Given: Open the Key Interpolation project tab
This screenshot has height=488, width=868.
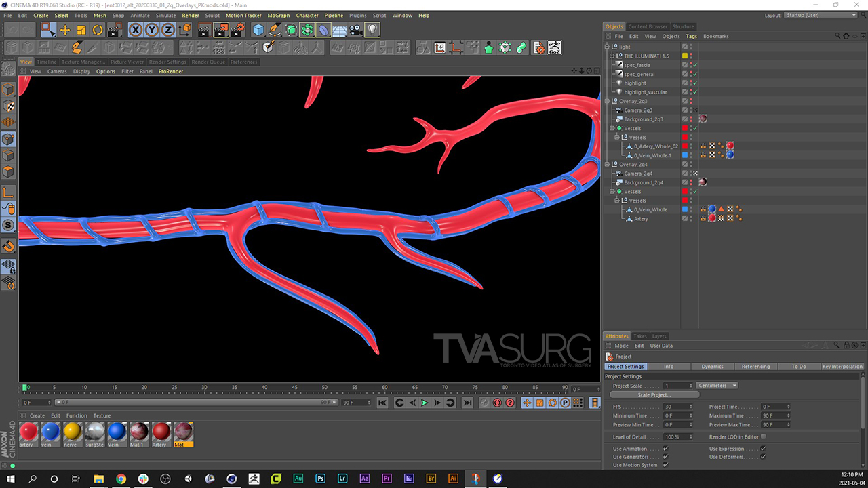Looking at the screenshot, I should tap(842, 367).
